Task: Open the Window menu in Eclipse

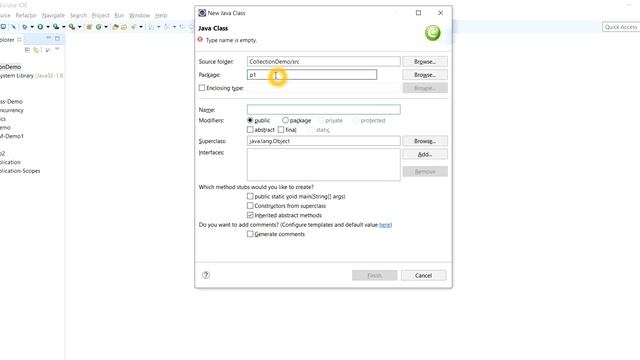Action: point(140,15)
